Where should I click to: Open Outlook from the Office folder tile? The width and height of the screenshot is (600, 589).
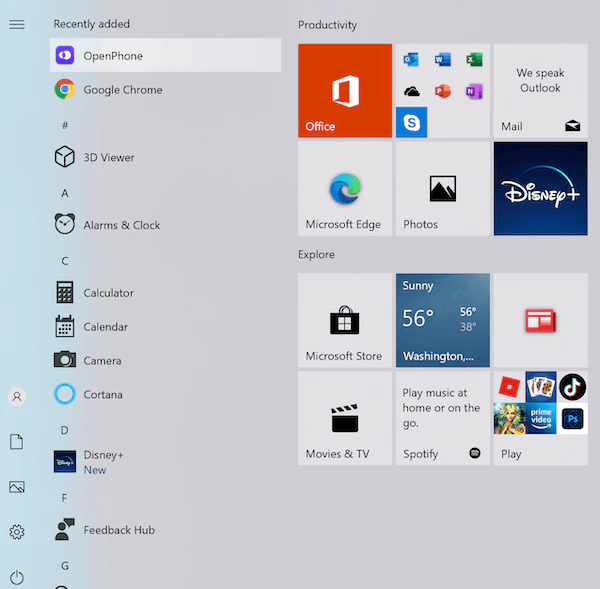point(411,60)
